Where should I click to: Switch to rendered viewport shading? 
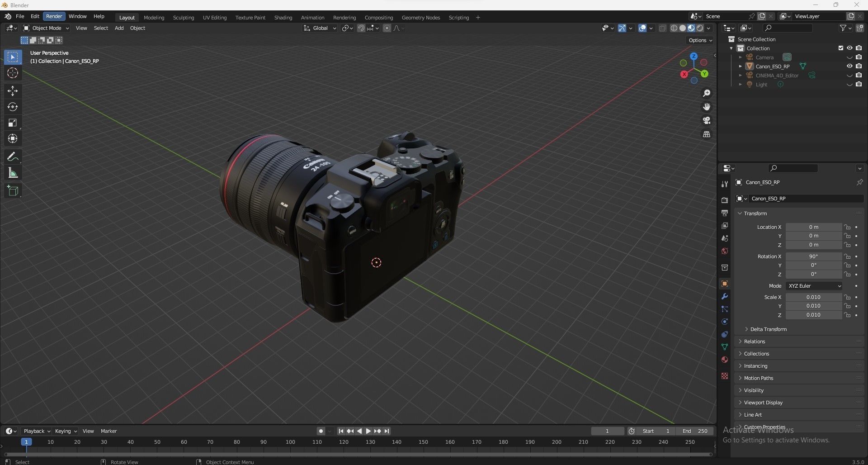click(700, 28)
